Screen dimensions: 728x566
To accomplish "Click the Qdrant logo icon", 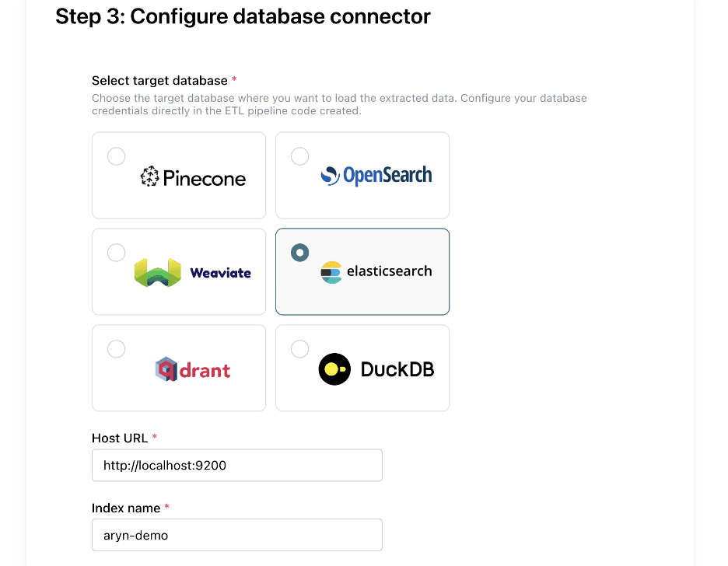I will tap(166, 369).
